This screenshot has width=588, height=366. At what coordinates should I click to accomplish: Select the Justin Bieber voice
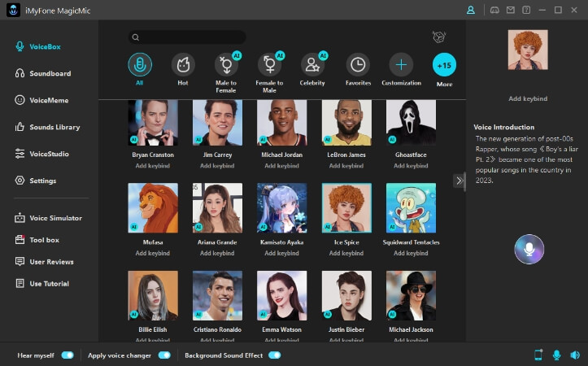tap(347, 295)
